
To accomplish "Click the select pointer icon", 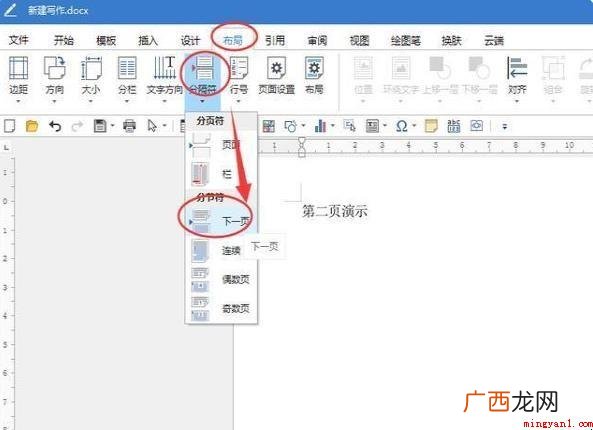I will [x=152, y=126].
